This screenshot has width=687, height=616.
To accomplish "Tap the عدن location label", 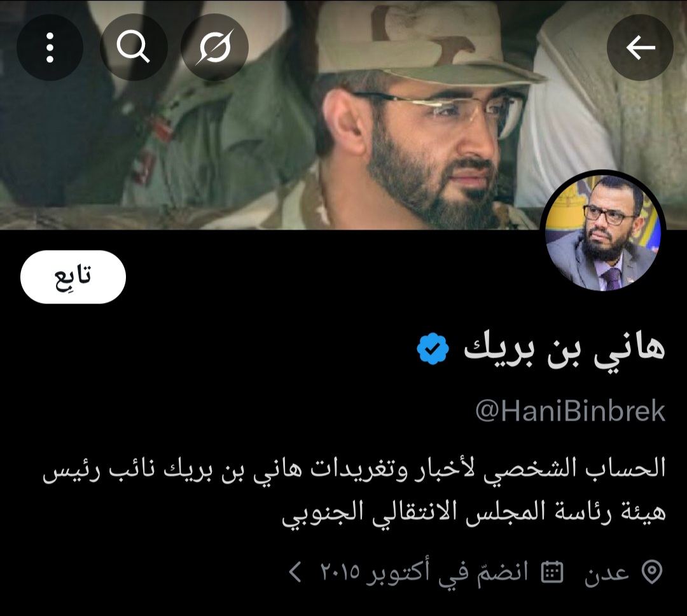I will (607, 572).
